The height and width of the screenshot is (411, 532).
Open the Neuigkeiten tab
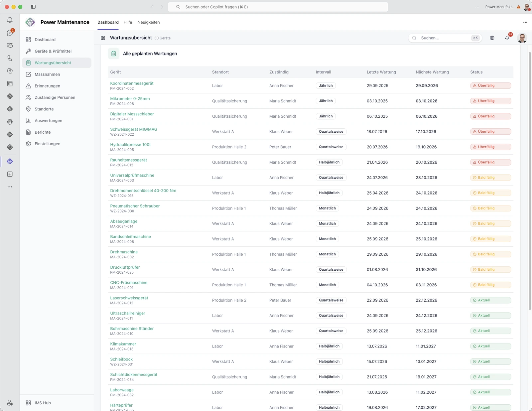[x=149, y=22]
